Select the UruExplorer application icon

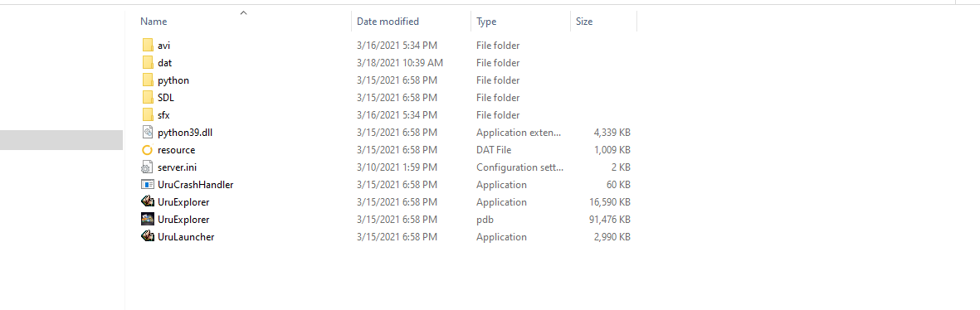(148, 202)
